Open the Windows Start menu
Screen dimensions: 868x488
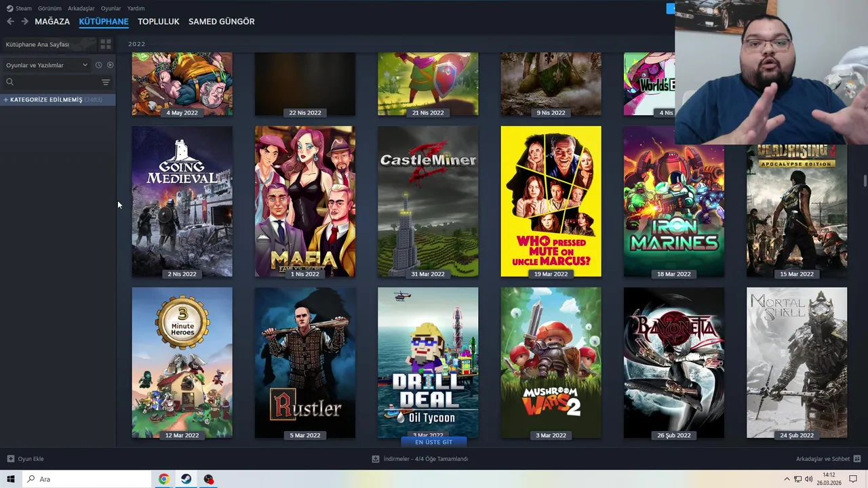click(x=11, y=479)
